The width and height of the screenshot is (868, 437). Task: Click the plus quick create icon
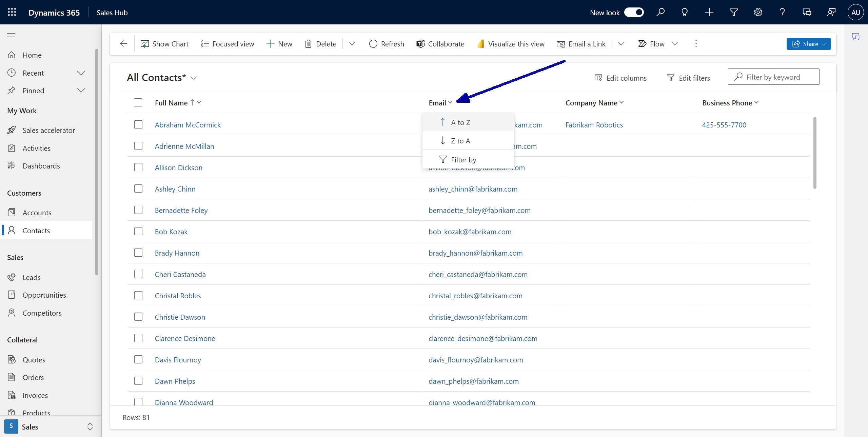click(x=709, y=13)
